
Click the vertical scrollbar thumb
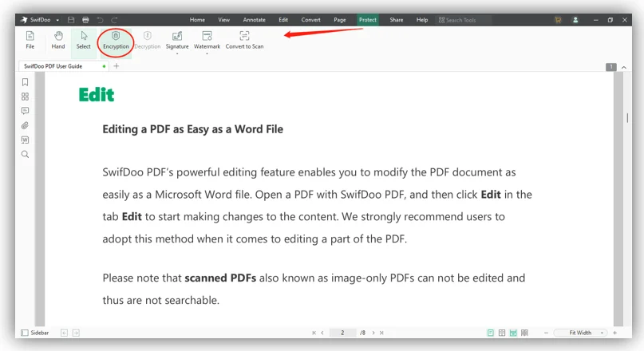pyautogui.click(x=627, y=118)
